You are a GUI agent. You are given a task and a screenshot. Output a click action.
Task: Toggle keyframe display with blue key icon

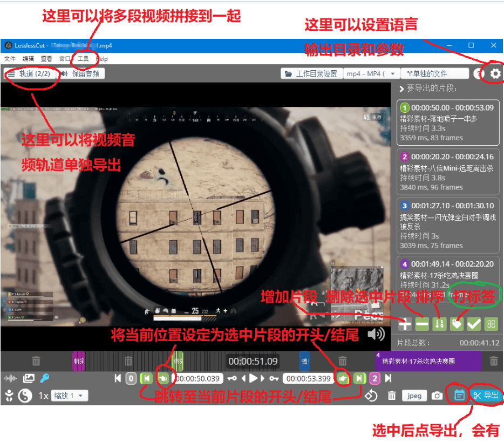(x=45, y=378)
